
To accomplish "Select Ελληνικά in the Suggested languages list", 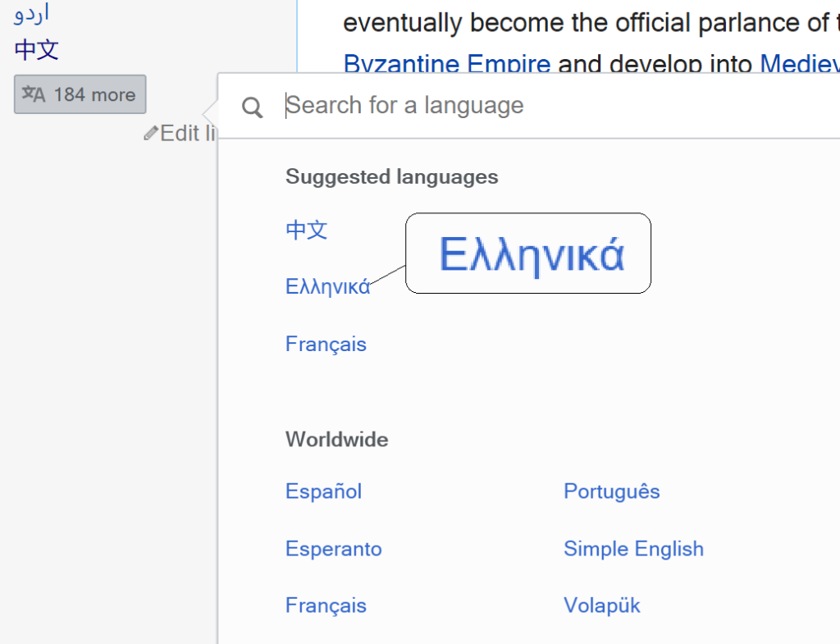I will pyautogui.click(x=327, y=286).
